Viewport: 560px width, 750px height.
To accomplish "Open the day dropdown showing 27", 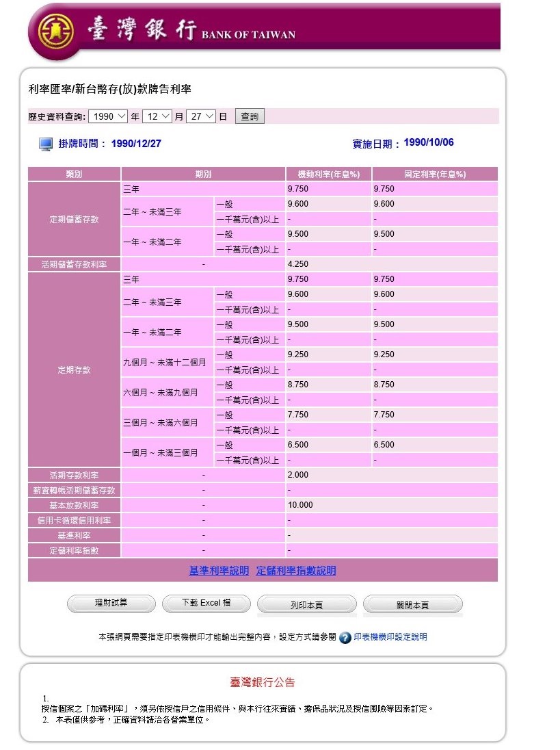I will [x=200, y=116].
